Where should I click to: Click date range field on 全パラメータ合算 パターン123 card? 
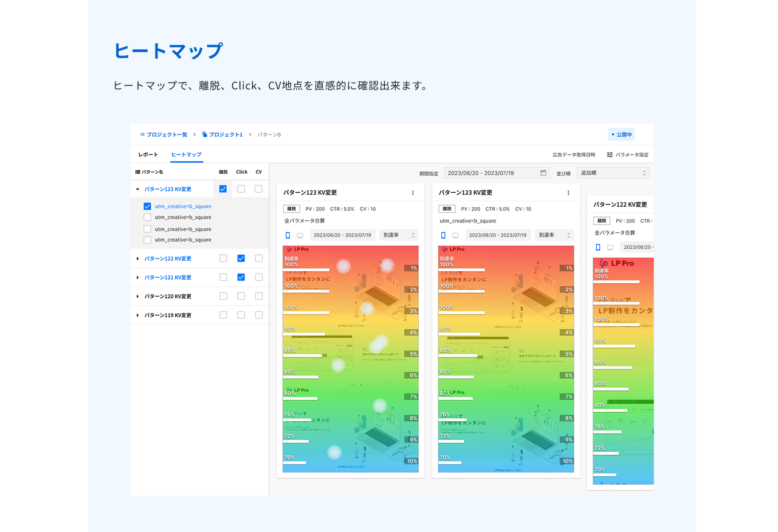coord(343,235)
